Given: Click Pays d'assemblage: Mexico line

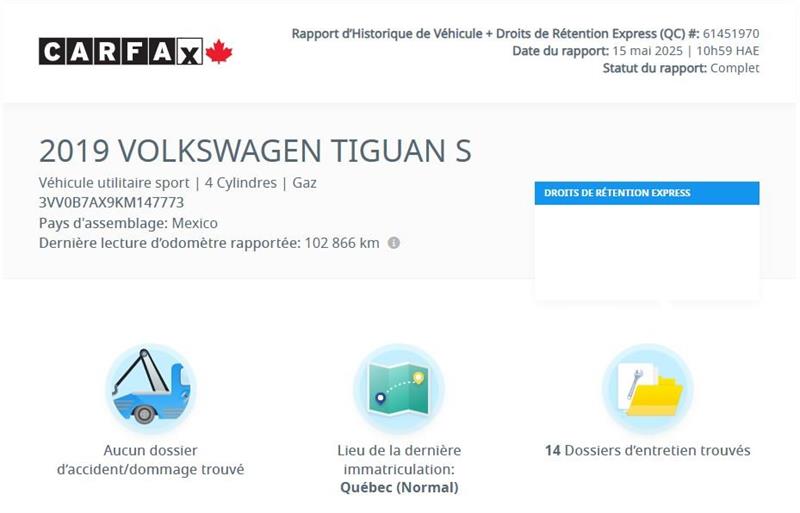Looking at the screenshot, I should pos(128,223).
